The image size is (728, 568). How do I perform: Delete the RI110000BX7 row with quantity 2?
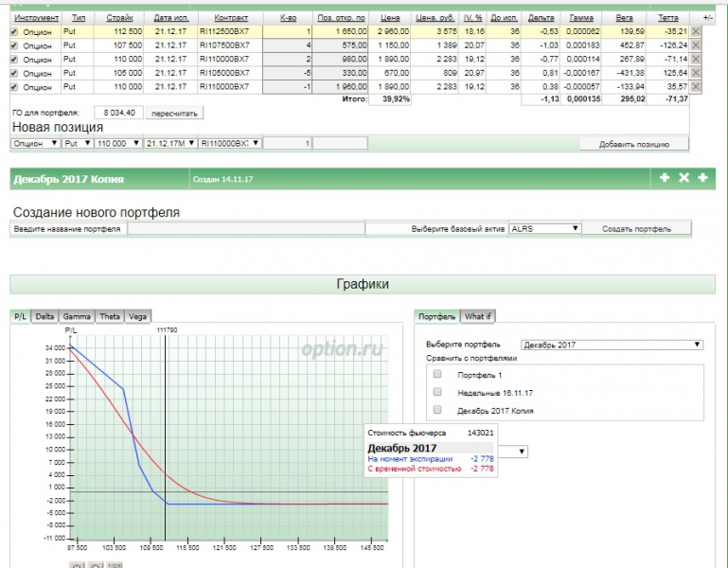tap(696, 59)
